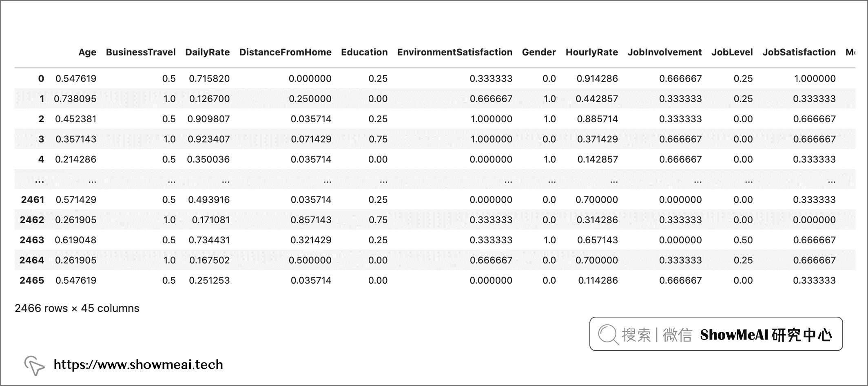Click the ShowMeAI 研究中心 search box
Viewport: 868px width, 386px height.
click(x=716, y=334)
